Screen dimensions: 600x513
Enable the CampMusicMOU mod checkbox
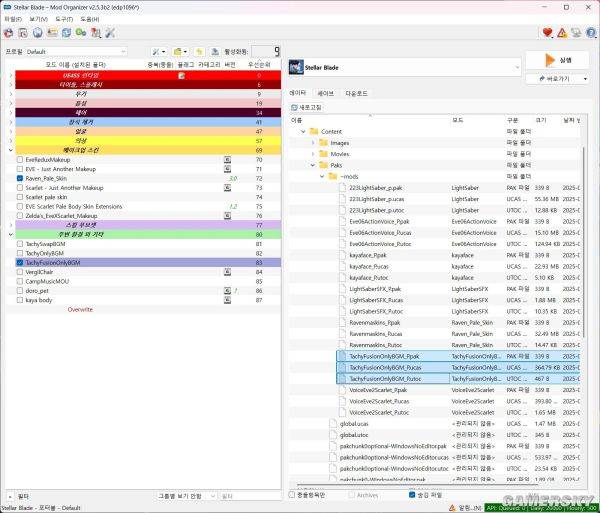(20, 282)
